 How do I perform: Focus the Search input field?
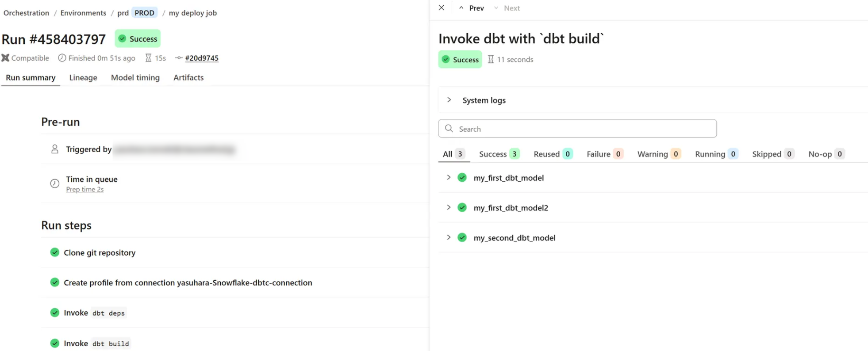[x=584, y=129]
